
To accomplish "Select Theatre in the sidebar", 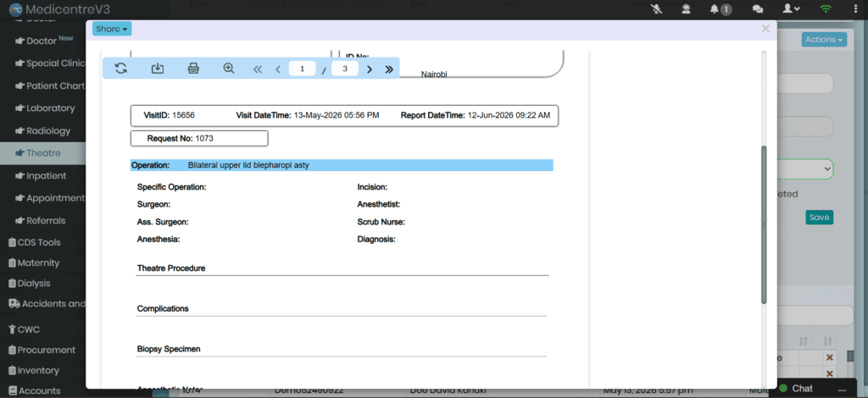I will coord(42,153).
